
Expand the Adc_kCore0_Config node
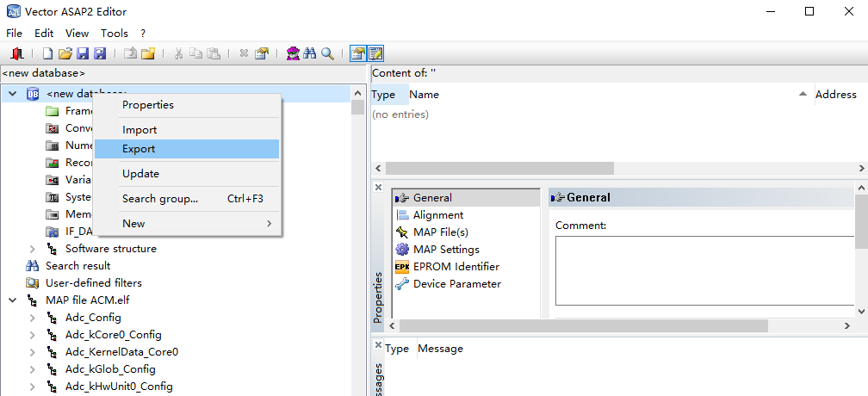(x=32, y=335)
